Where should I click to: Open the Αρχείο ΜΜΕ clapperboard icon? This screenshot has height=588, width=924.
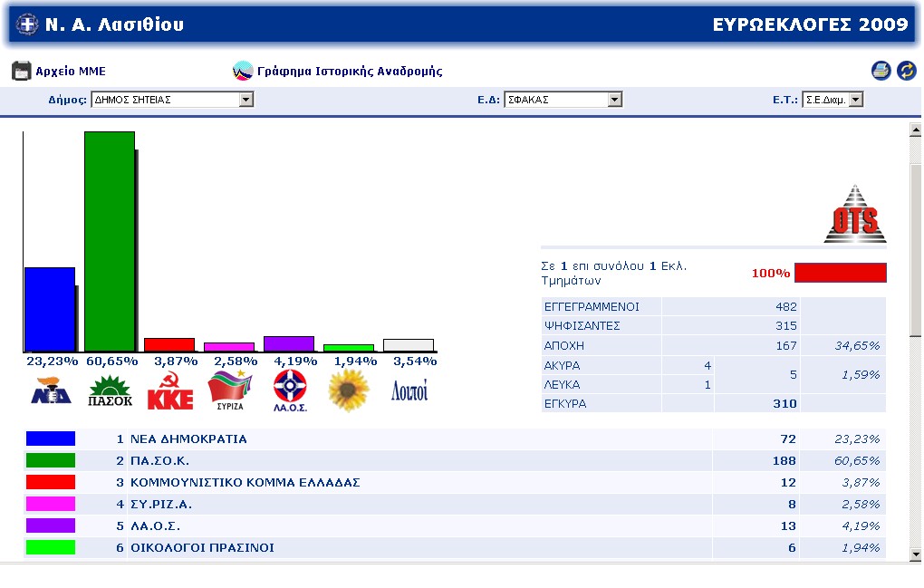pos(21,71)
